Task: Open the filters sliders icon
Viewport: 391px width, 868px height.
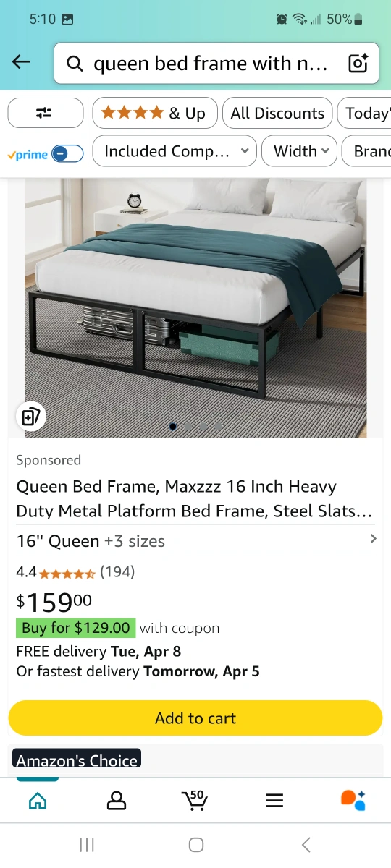Action: click(x=45, y=113)
